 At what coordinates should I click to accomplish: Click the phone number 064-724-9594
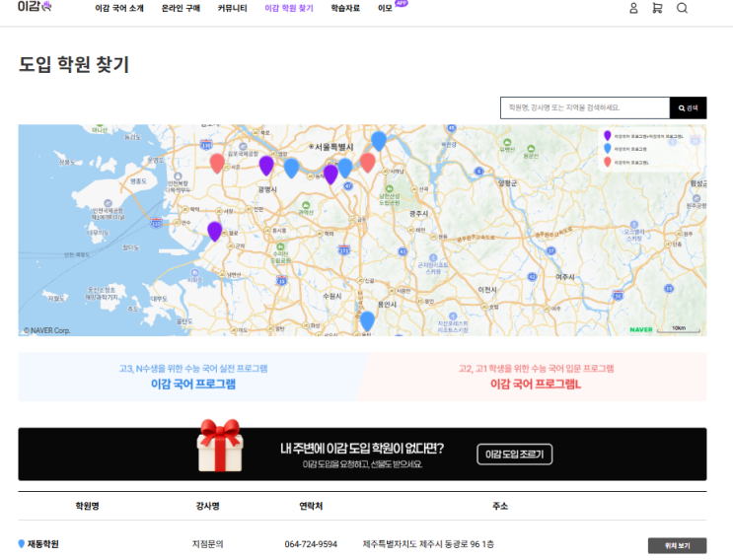pos(311,544)
